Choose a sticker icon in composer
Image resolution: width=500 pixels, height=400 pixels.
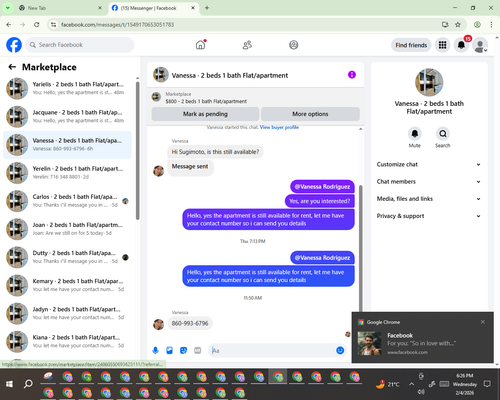coord(183,350)
